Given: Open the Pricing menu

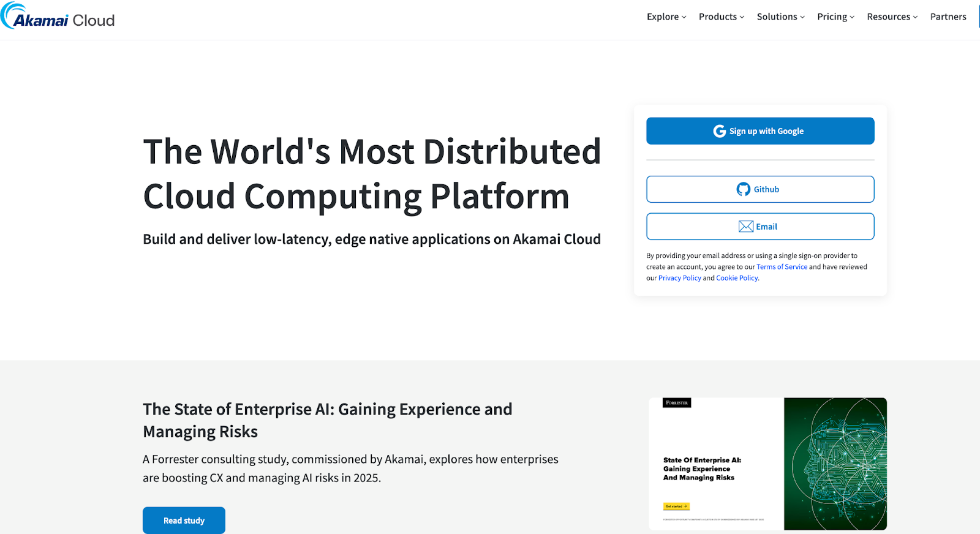Looking at the screenshot, I should [835, 17].
